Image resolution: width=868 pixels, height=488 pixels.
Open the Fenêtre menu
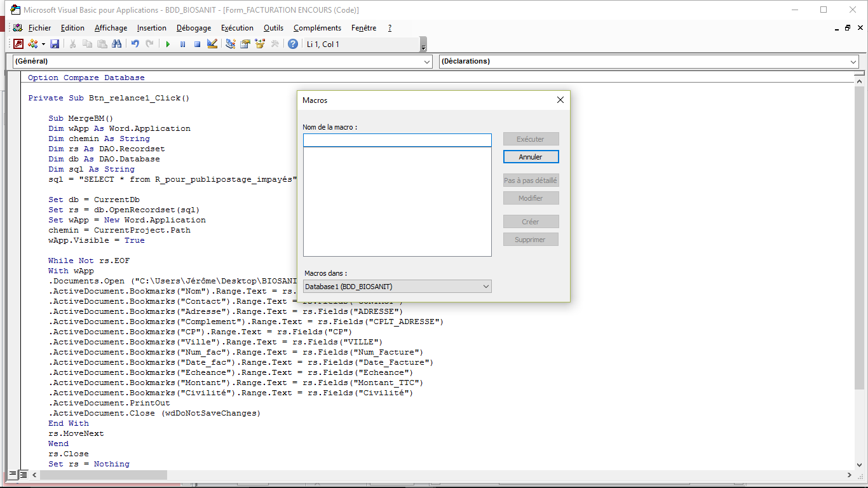click(x=363, y=28)
